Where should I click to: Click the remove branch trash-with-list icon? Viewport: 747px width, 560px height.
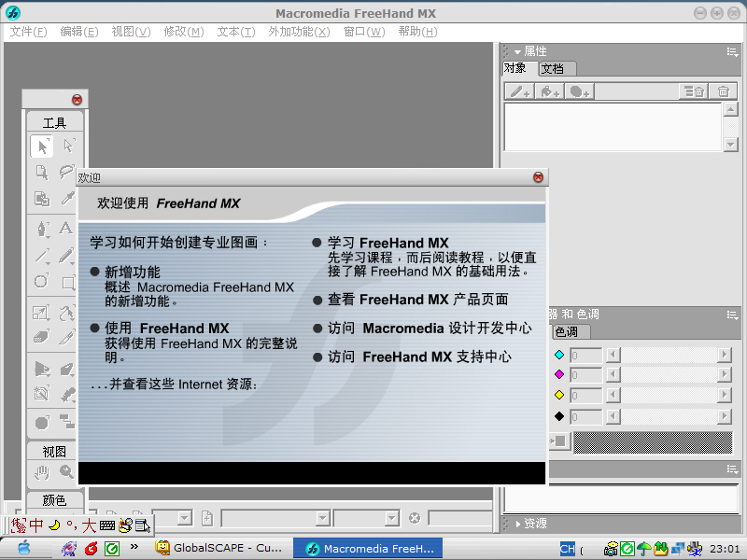pos(694,91)
